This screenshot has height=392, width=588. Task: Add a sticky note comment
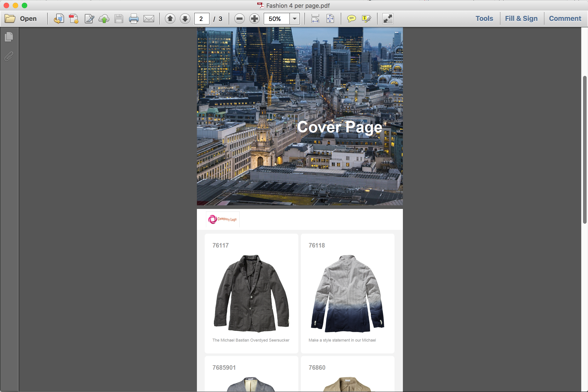(351, 19)
